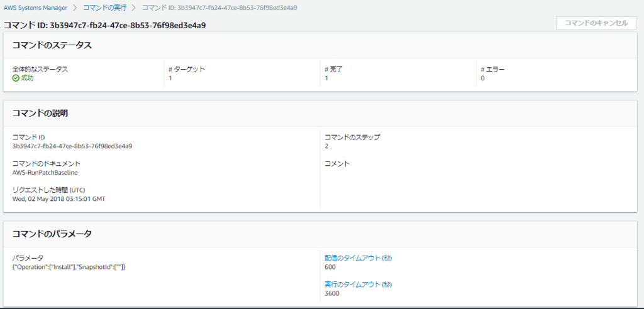
Task: Click the first breadcrumb chevron separator
Action: coord(75,8)
